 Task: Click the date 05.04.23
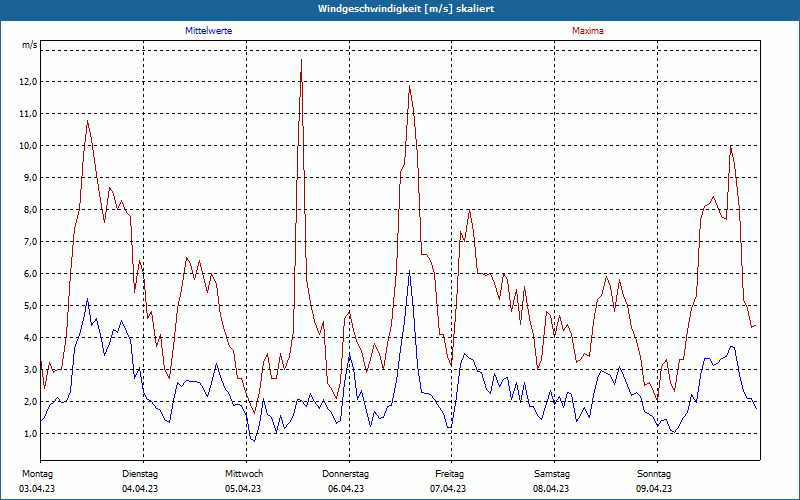(x=243, y=489)
